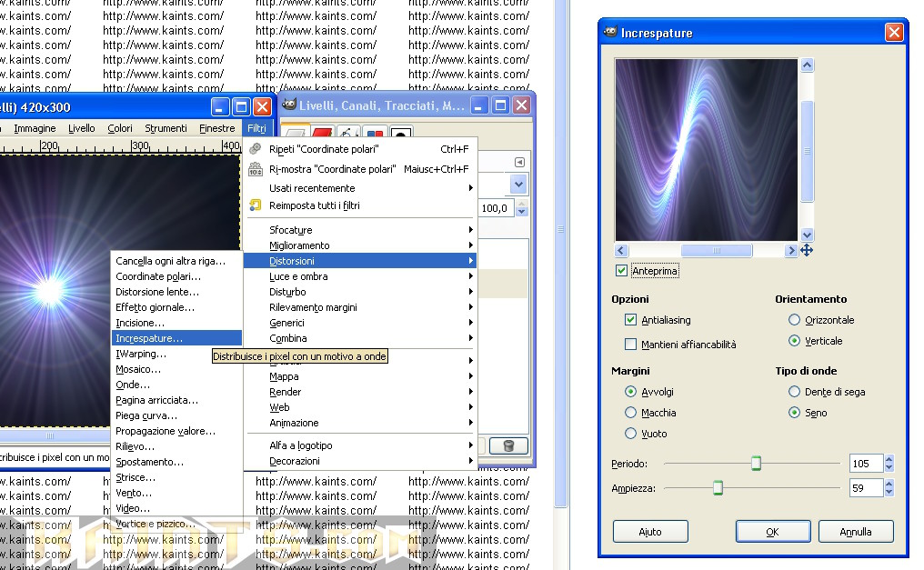Open the Strumenti menu
Screen dimensions: 924x570
coord(166,128)
